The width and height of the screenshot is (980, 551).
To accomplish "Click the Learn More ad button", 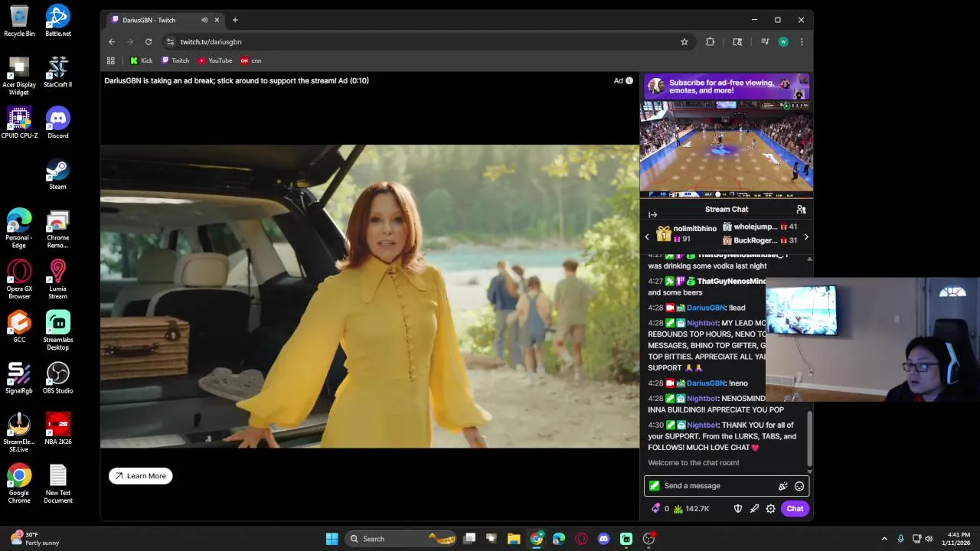I will point(141,476).
